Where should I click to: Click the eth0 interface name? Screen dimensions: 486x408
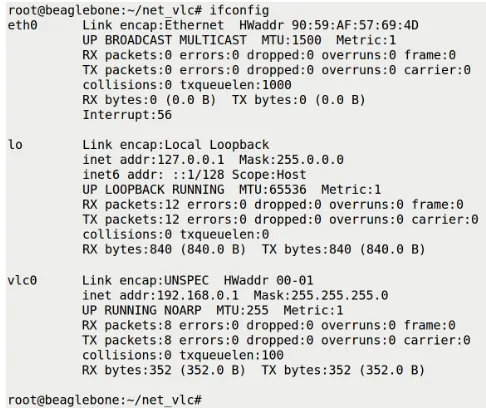pyautogui.click(x=22, y=25)
